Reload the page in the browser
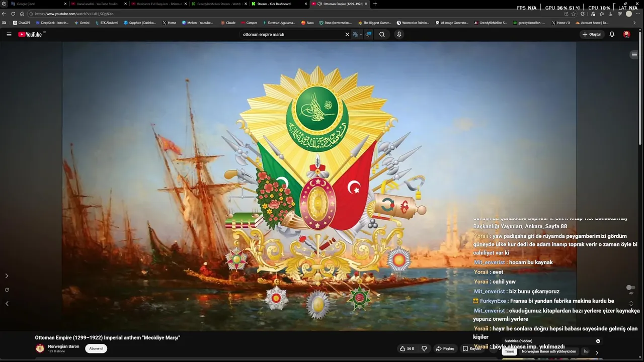 [13, 14]
